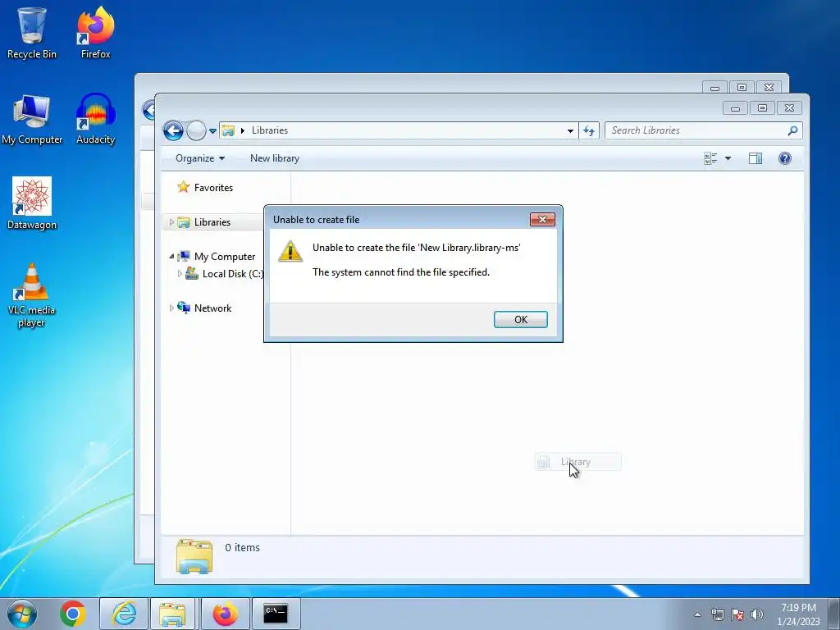Click the 0 items status text
This screenshot has width=840, height=630.
point(242,547)
